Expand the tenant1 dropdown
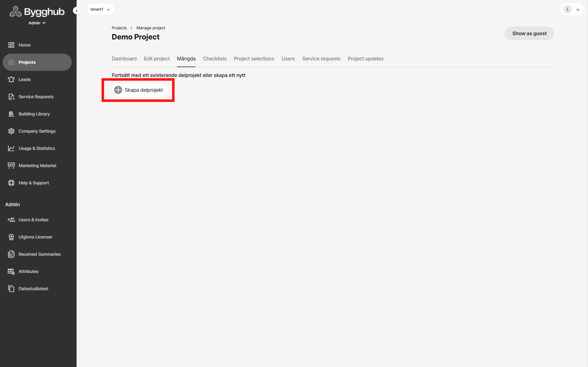 point(101,9)
